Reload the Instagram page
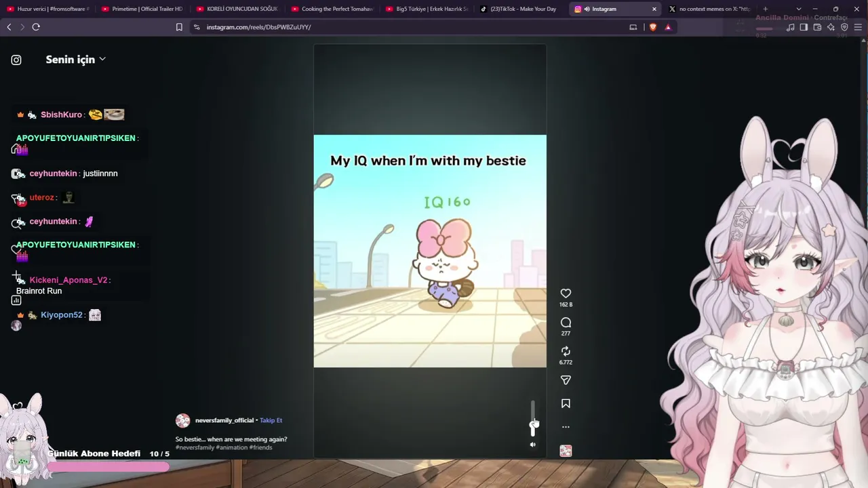 pos(36,27)
